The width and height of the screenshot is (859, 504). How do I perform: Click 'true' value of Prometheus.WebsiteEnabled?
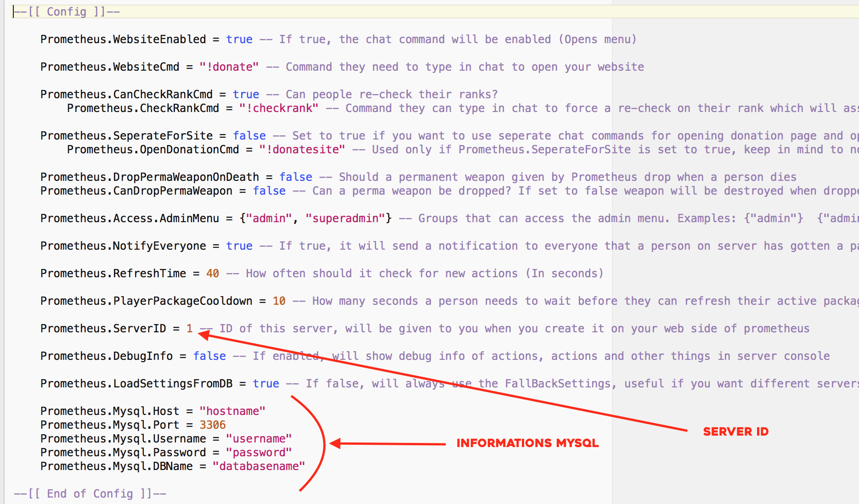coord(239,39)
